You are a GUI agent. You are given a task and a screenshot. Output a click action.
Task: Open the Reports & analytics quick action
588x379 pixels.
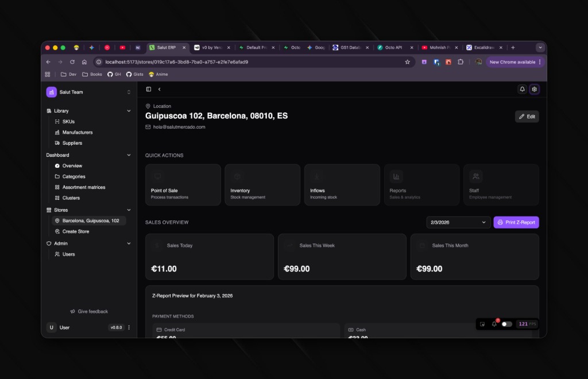pyautogui.click(x=421, y=184)
